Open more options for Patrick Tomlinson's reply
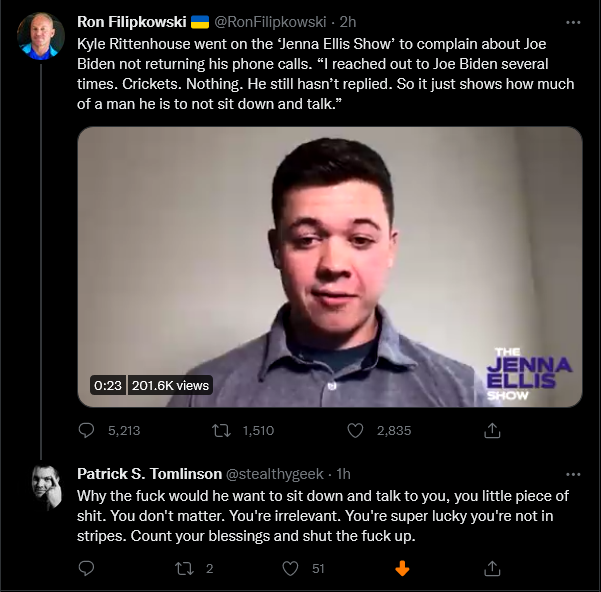The image size is (601, 592). [x=573, y=474]
